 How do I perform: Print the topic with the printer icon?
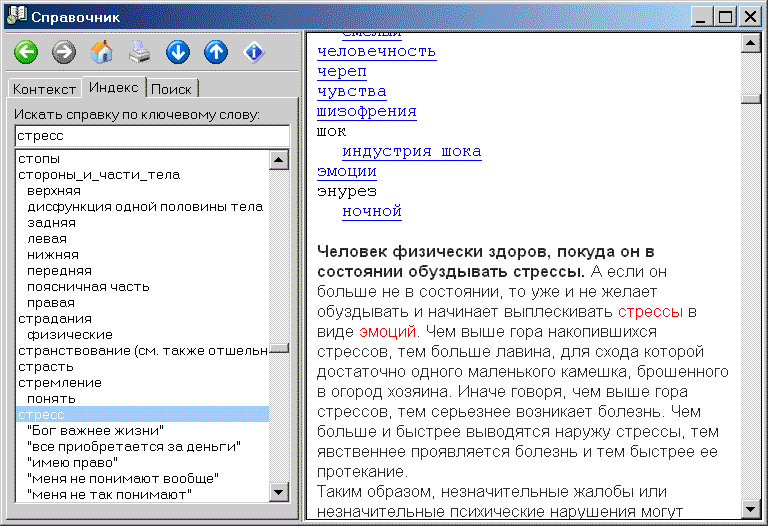140,52
